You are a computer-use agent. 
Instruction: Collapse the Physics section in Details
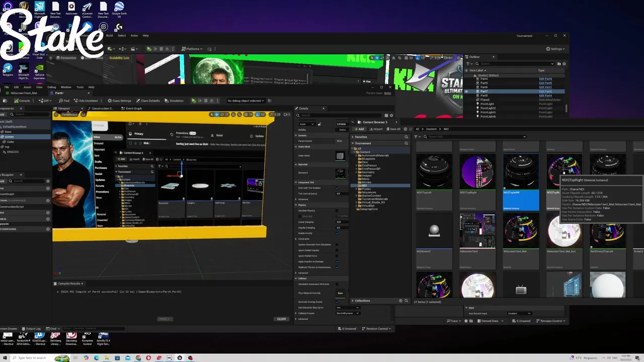point(296,205)
